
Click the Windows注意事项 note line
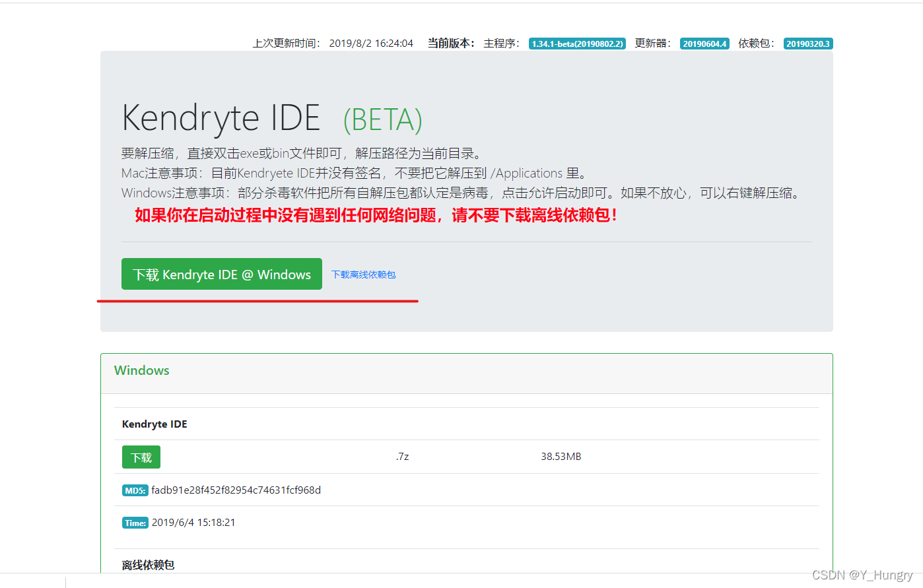(460, 193)
